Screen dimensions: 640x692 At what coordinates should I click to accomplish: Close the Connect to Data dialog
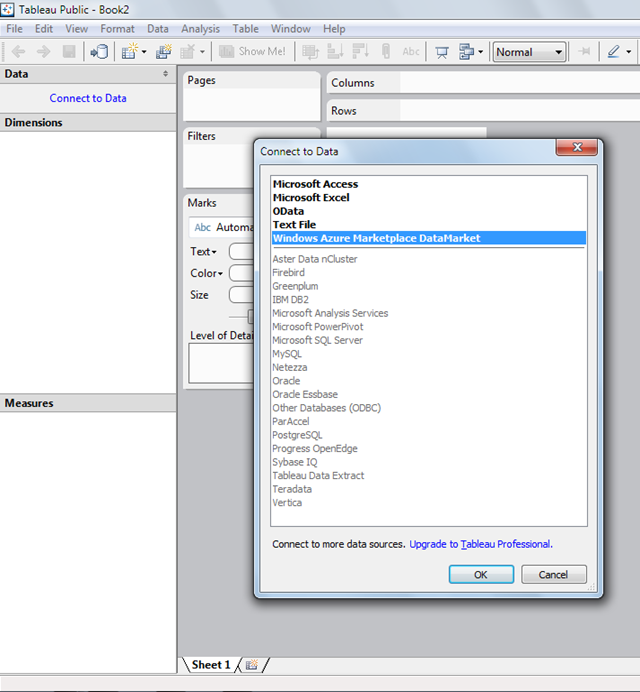(577, 147)
